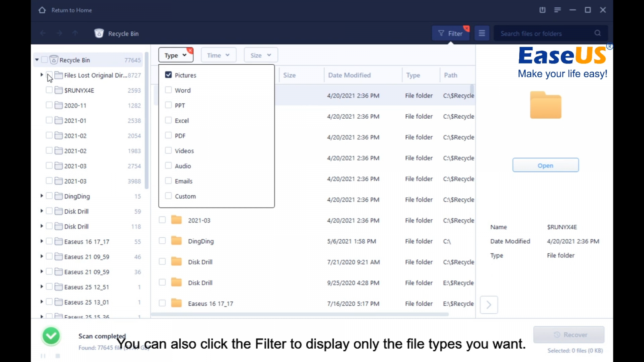
Task: Tick the Videos type checkbox
Action: 168,151
